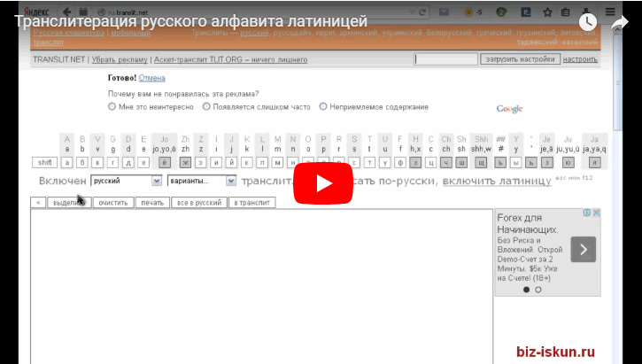Click inside the large translit text area
This screenshot has height=364, width=642.
pyautogui.click(x=261, y=286)
